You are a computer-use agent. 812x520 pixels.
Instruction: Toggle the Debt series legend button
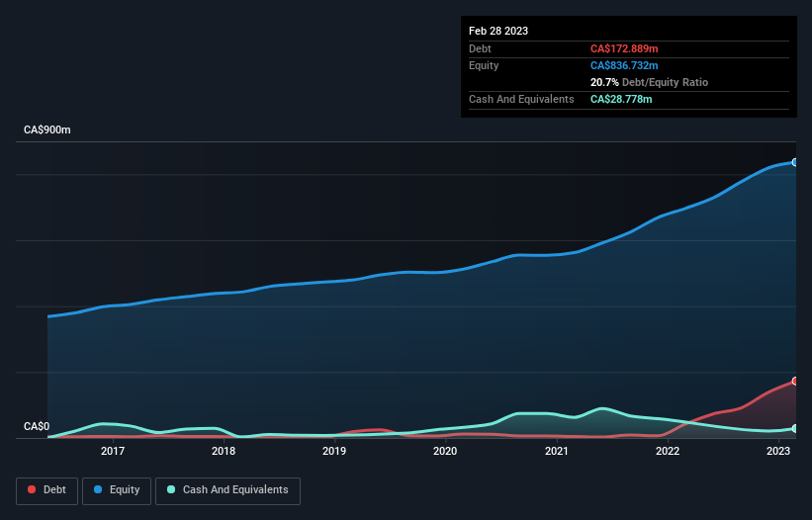click(x=47, y=490)
